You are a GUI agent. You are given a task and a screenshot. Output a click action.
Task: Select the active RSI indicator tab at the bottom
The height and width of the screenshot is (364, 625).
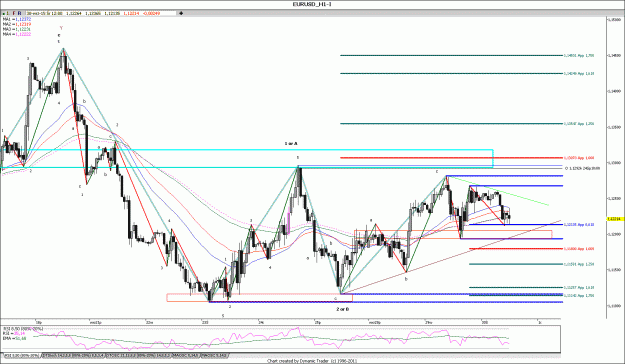tap(22, 355)
